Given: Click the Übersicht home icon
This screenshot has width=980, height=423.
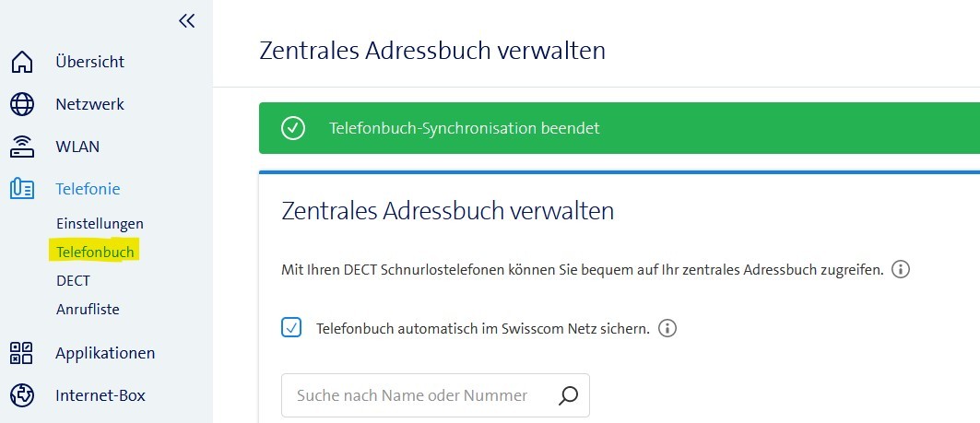Looking at the screenshot, I should [22, 63].
